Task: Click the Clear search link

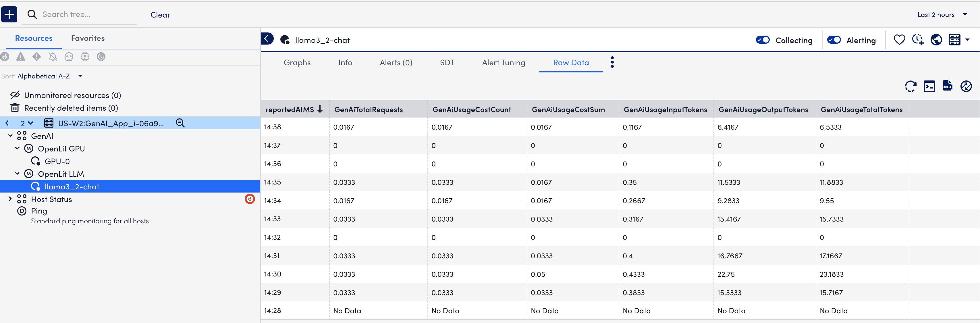Action: 160,15
